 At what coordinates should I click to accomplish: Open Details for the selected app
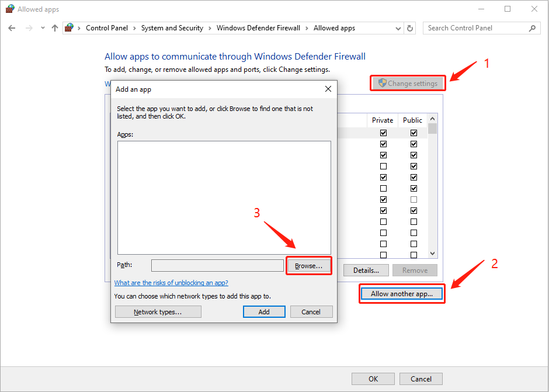[x=366, y=270]
